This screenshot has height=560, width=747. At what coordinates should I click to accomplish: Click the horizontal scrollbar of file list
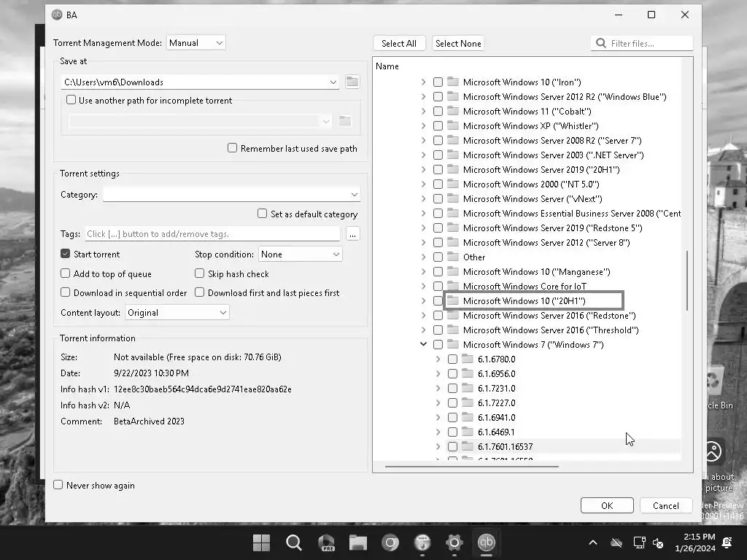pyautogui.click(x=472, y=467)
